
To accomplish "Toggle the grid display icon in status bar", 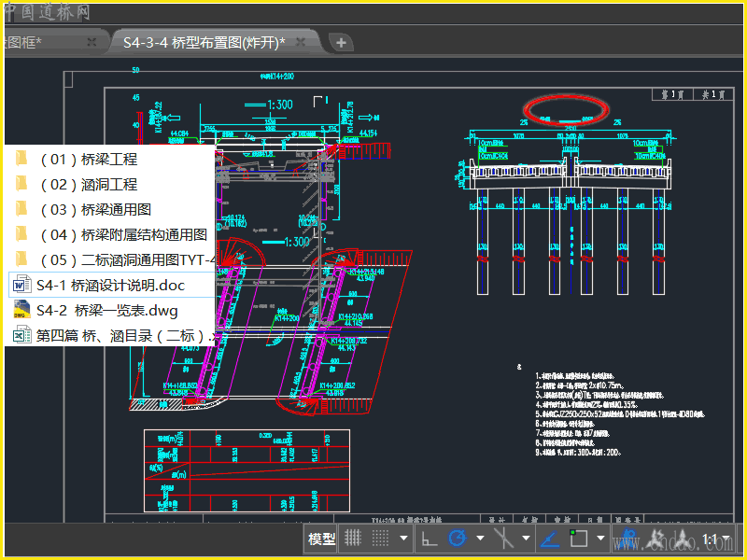I will tap(353, 539).
